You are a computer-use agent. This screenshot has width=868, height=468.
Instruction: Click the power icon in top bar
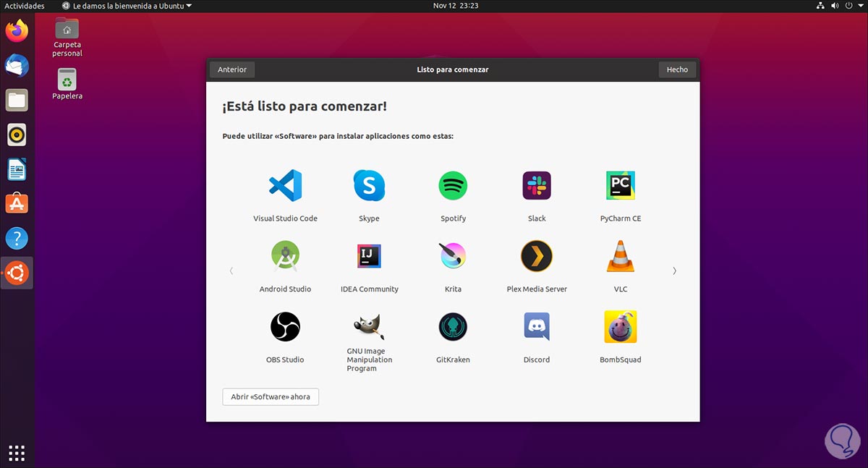[x=850, y=6]
